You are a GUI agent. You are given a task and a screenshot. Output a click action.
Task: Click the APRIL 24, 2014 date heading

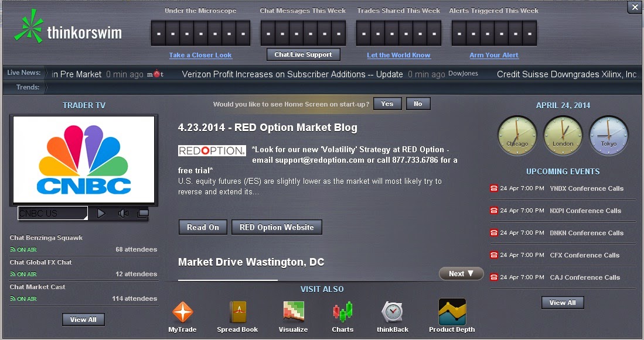coord(563,105)
